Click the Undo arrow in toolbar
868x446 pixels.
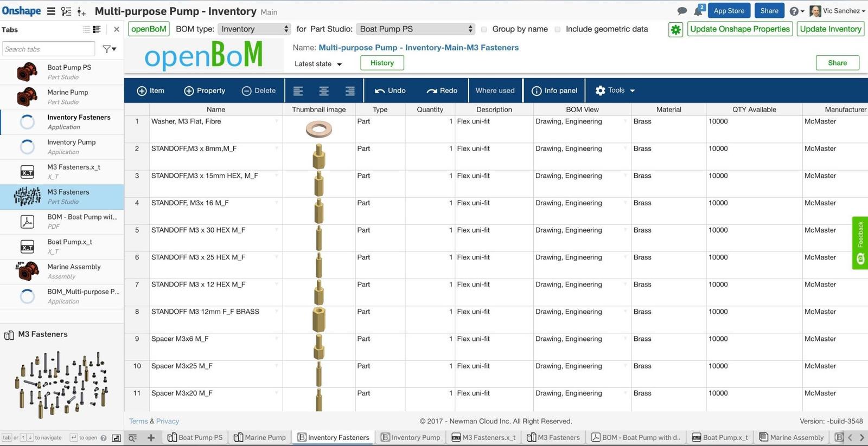(390, 91)
